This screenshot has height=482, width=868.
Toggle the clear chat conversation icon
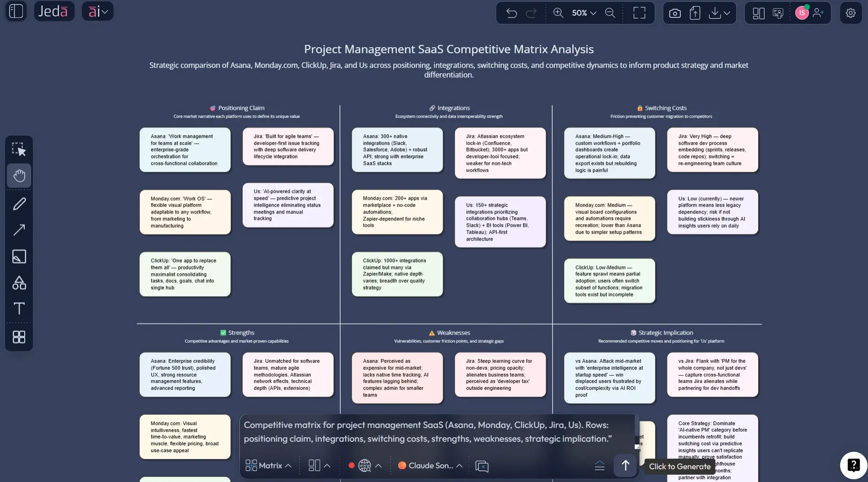(482, 466)
